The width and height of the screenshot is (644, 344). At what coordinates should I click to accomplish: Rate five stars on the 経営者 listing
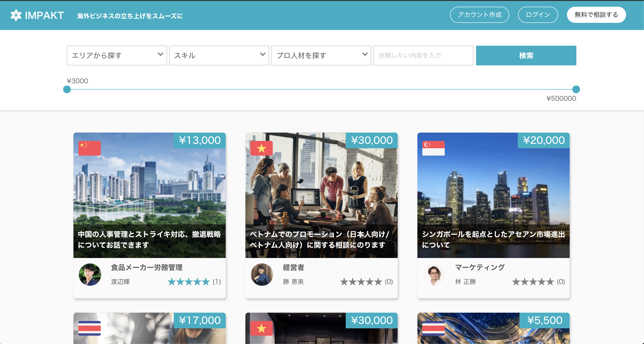(361, 282)
